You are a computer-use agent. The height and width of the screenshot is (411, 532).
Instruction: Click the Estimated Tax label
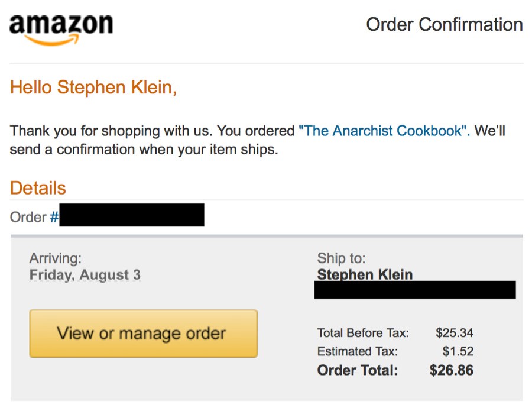tap(357, 351)
